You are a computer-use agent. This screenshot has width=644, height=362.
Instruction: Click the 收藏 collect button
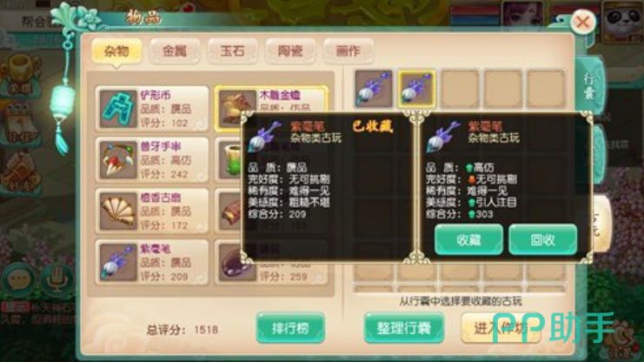coord(468,240)
